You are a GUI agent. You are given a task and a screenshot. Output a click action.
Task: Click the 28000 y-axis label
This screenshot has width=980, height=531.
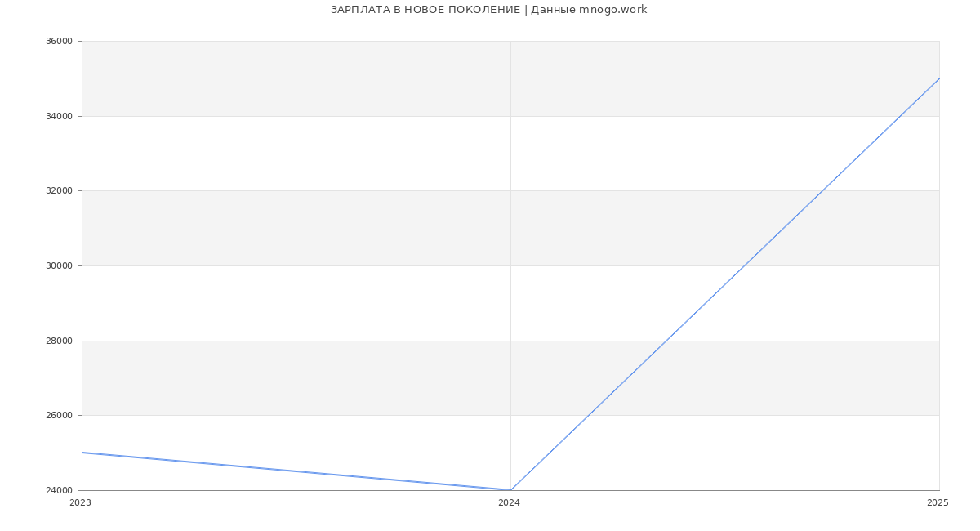point(59,341)
